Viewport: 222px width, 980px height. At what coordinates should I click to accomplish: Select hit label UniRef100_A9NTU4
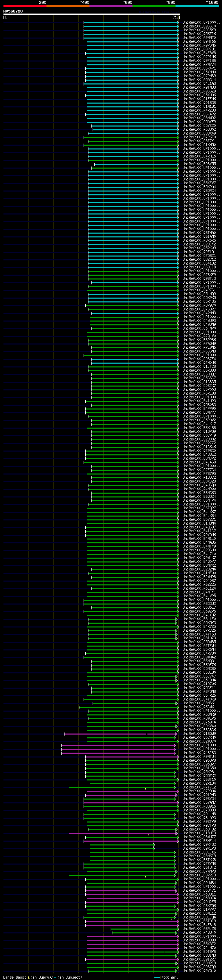pos(199,757)
